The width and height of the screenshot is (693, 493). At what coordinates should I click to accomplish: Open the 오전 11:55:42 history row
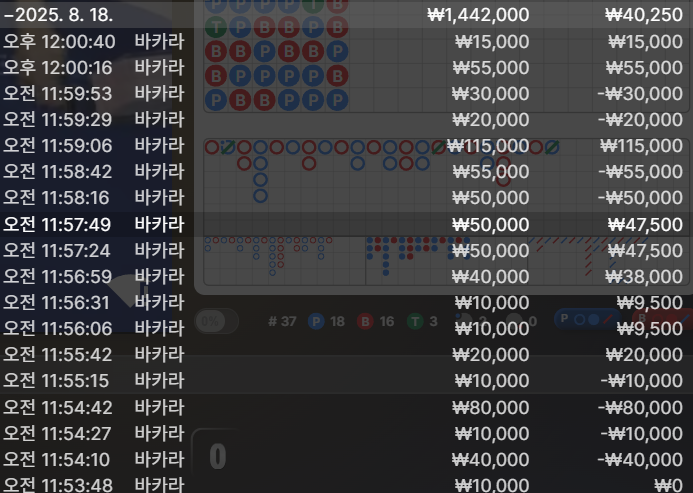click(346, 355)
